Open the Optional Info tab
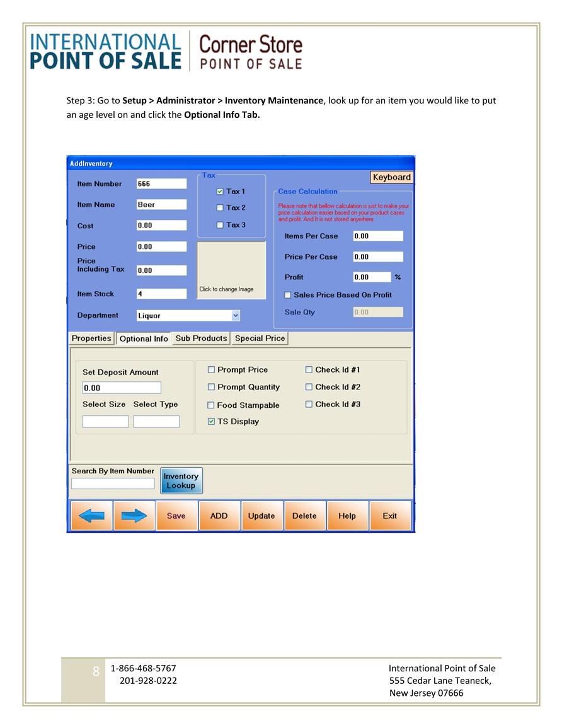562x728 pixels. (x=144, y=339)
